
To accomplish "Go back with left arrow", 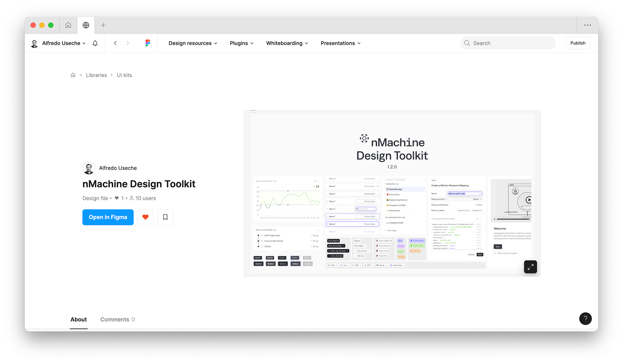I will pyautogui.click(x=115, y=43).
